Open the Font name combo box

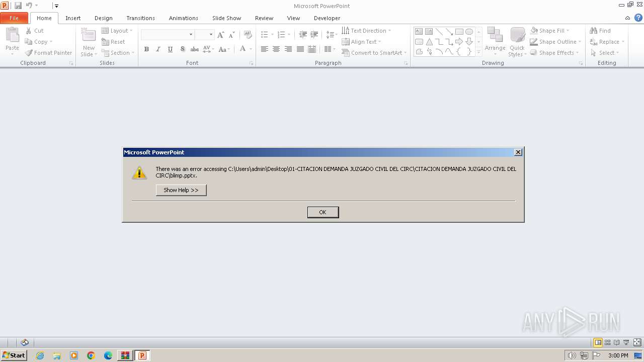pyautogui.click(x=168, y=35)
